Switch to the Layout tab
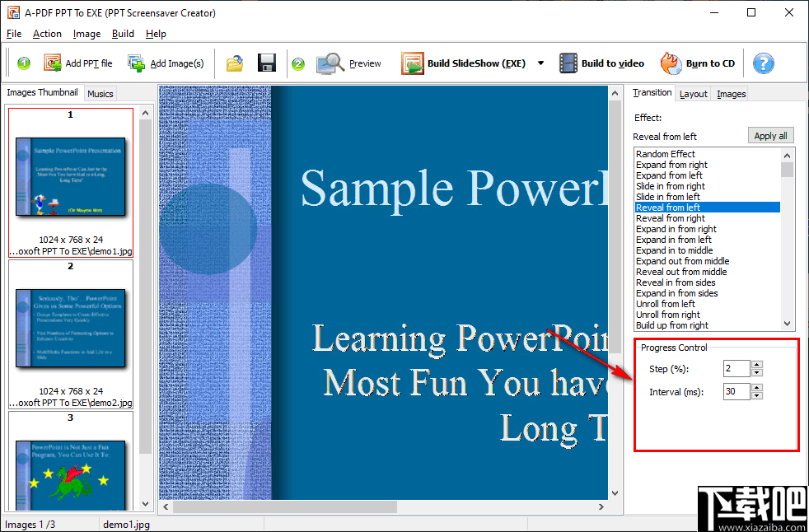This screenshot has height=532, width=809. [x=693, y=94]
